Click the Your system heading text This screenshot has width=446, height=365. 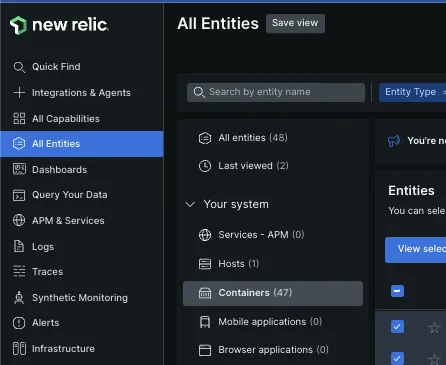[236, 204]
